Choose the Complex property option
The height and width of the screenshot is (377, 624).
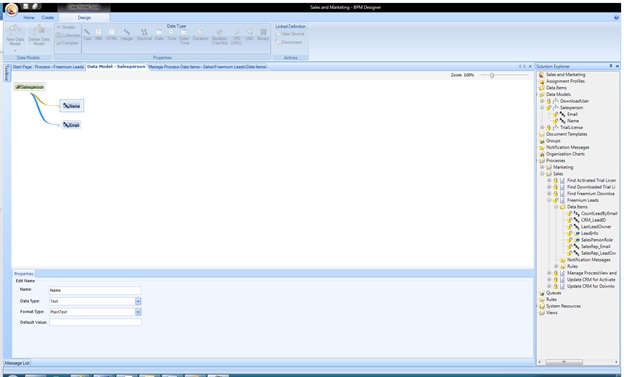click(67, 43)
